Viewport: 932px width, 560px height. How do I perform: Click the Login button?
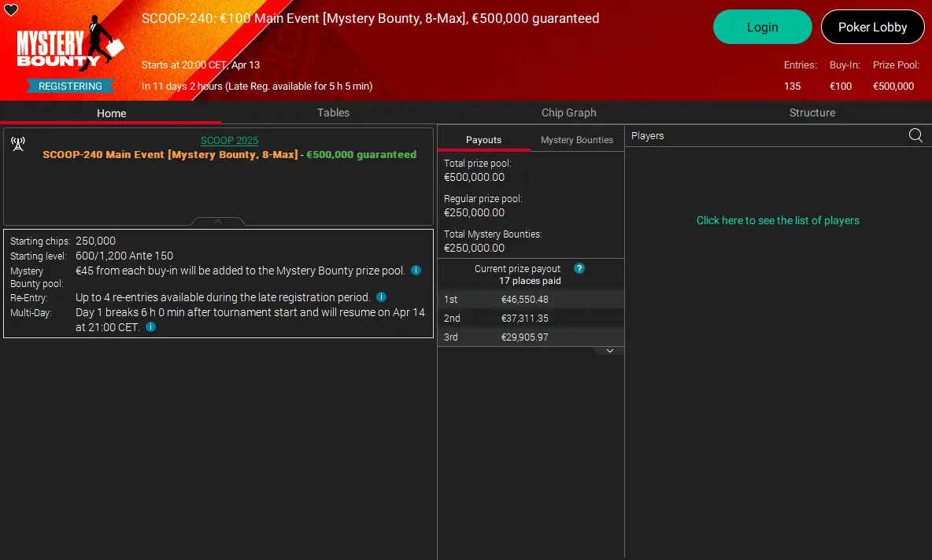[763, 28]
